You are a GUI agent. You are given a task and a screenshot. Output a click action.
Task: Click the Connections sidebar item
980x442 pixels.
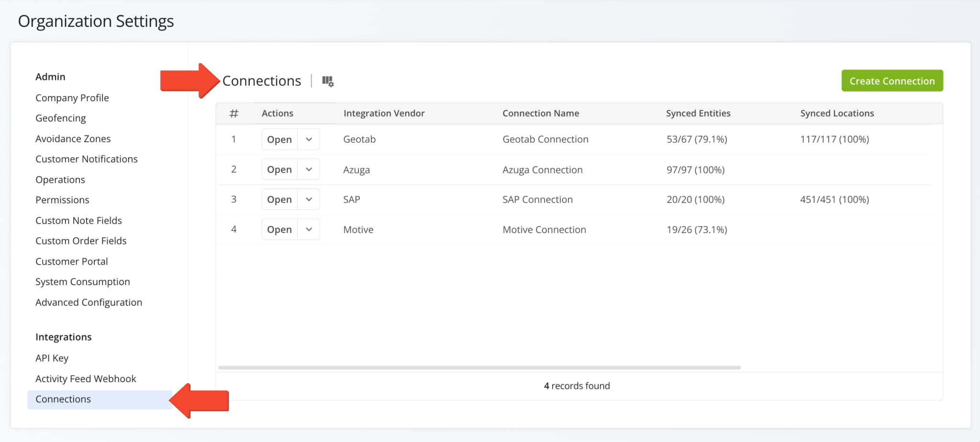[x=63, y=399]
